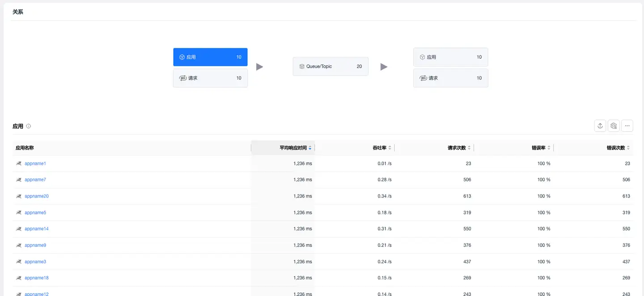The image size is (644, 296).
Task: Click the export/upload icon above the table
Action: [x=600, y=125]
